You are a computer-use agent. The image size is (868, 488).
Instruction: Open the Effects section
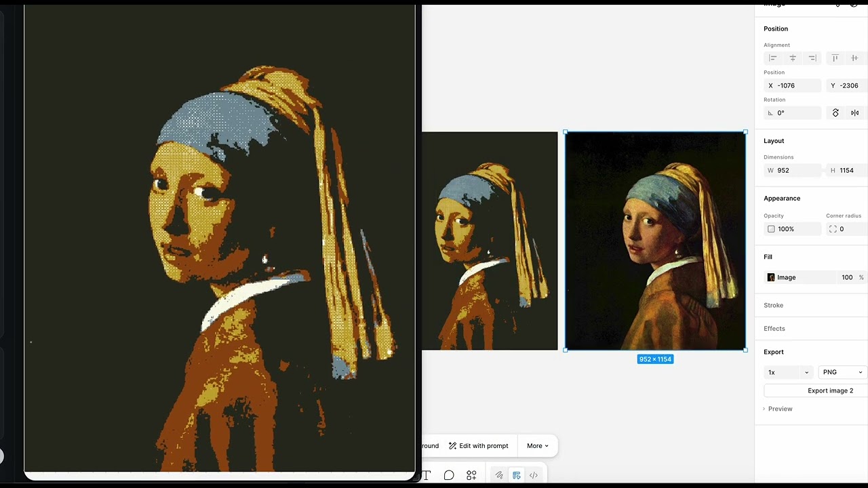pos(774,329)
